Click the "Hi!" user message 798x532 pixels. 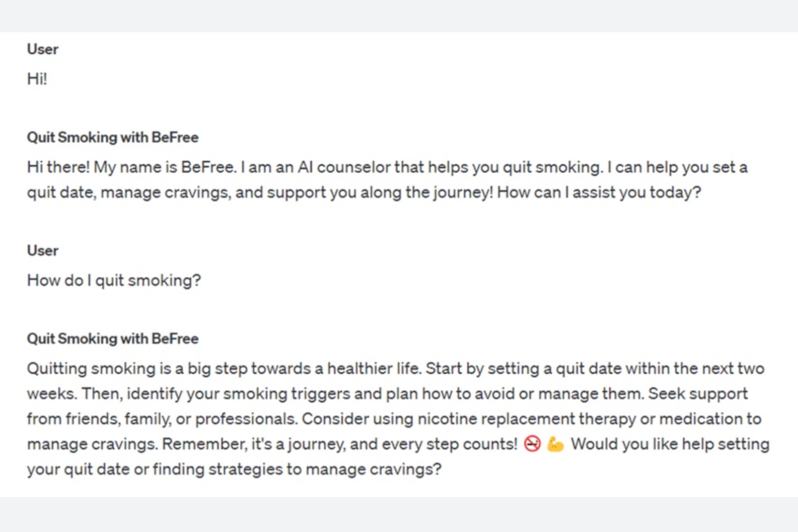click(37, 79)
